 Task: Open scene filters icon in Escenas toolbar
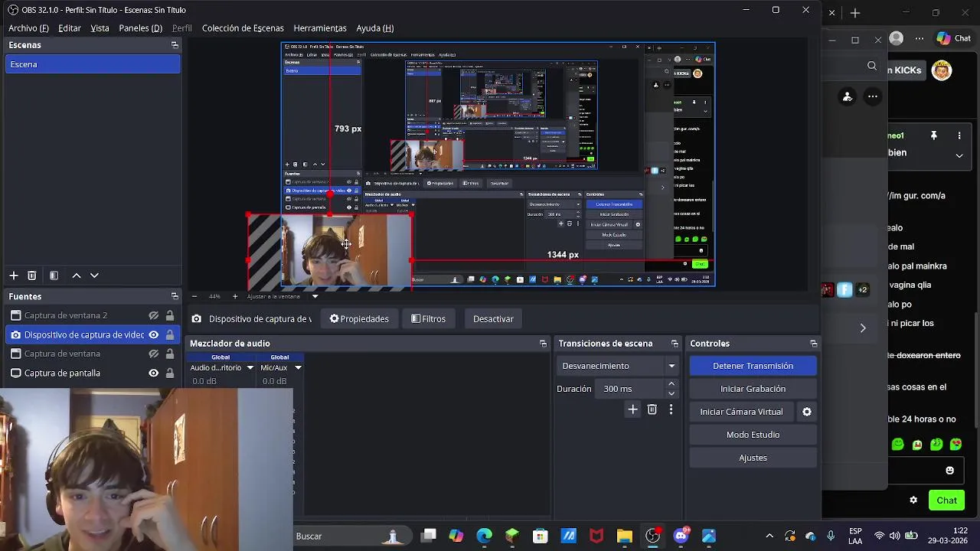[x=54, y=275]
